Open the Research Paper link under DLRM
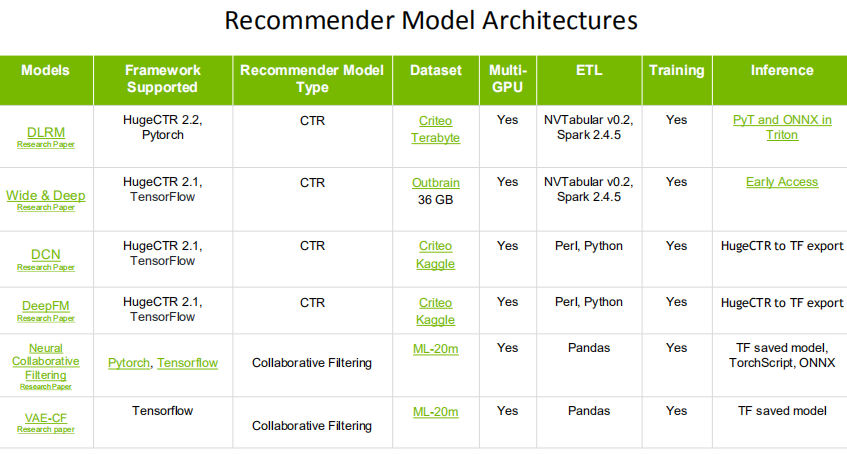 coord(46,145)
